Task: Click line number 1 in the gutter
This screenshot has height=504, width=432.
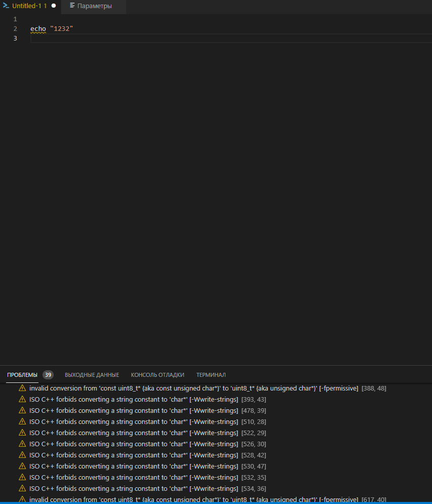Action: (15, 19)
